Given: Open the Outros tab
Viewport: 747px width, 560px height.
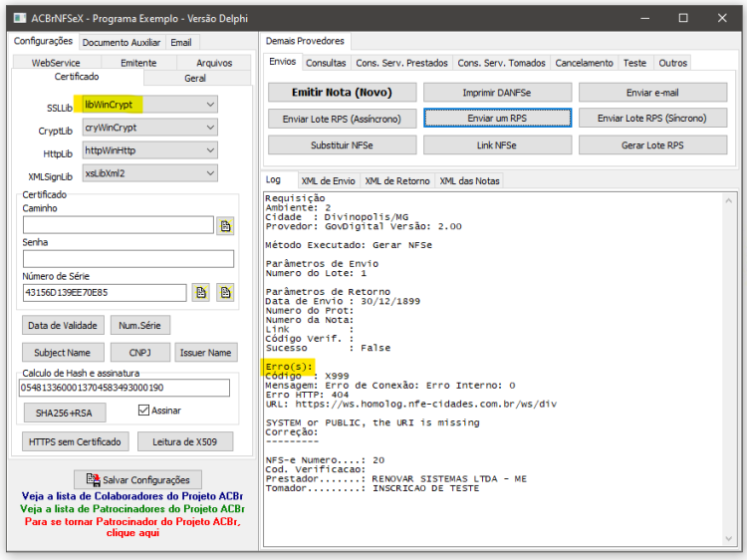Looking at the screenshot, I should click(672, 63).
